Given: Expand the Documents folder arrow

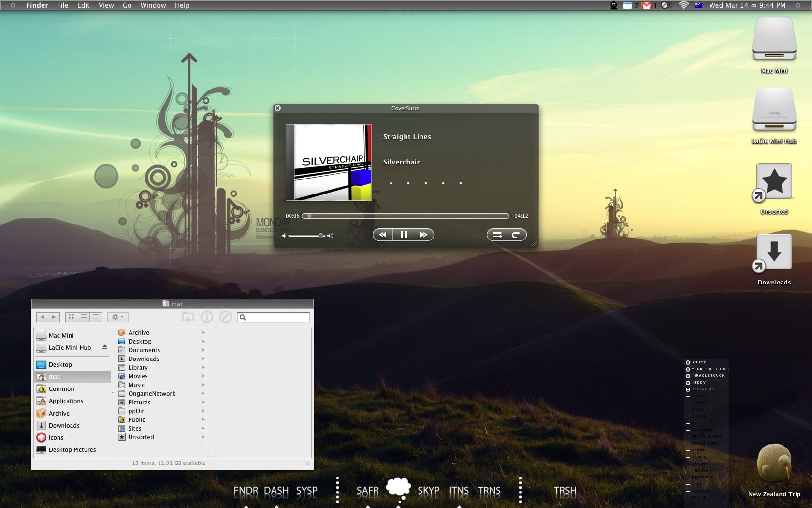Looking at the screenshot, I should [x=203, y=350].
